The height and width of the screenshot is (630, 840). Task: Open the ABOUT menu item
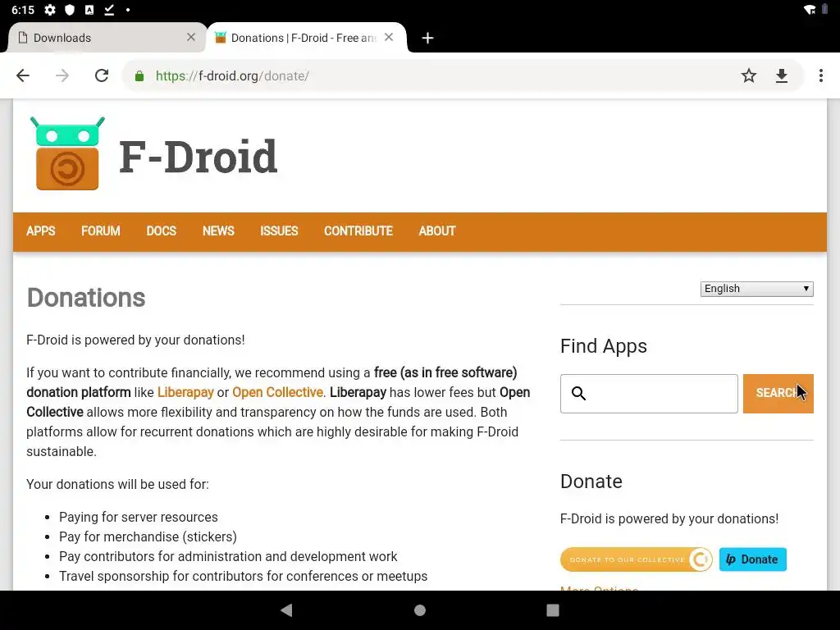[x=437, y=231]
